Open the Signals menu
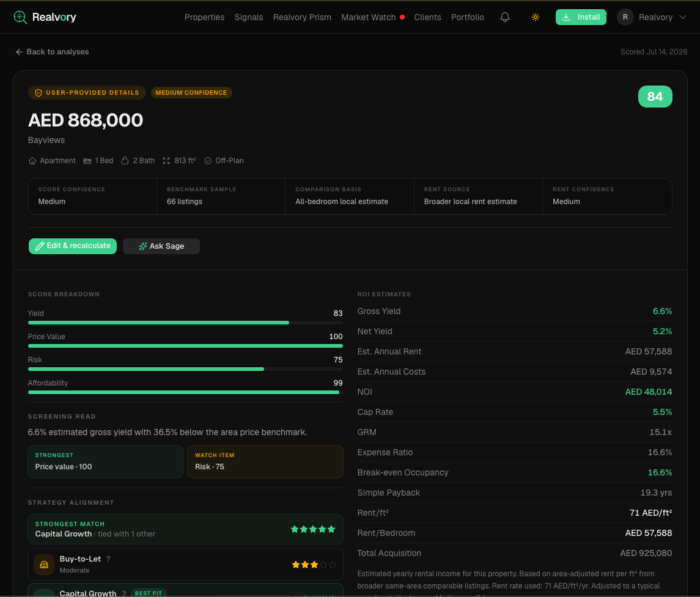 (249, 17)
